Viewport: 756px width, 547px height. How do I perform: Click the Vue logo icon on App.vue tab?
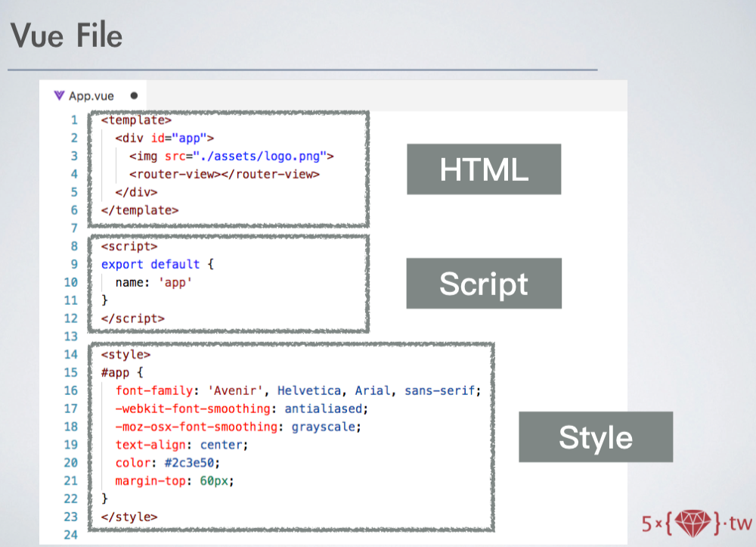(59, 95)
